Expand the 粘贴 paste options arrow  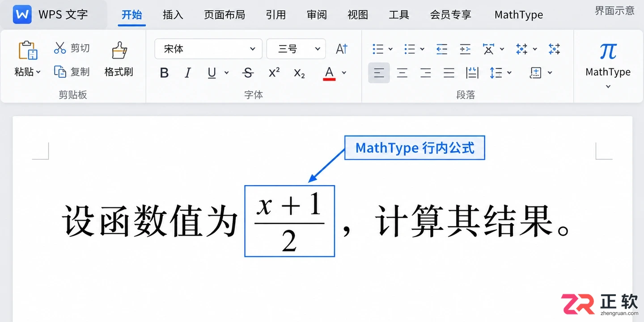click(x=38, y=72)
